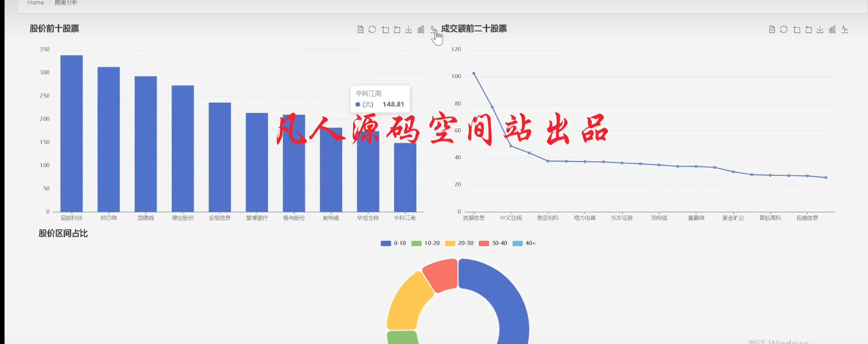The width and height of the screenshot is (868, 344).
Task: Click the 奥特维 axis label
Action: point(331,218)
